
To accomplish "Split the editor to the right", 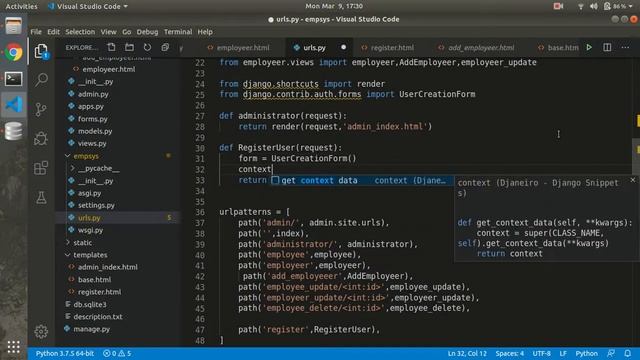I will click(607, 47).
